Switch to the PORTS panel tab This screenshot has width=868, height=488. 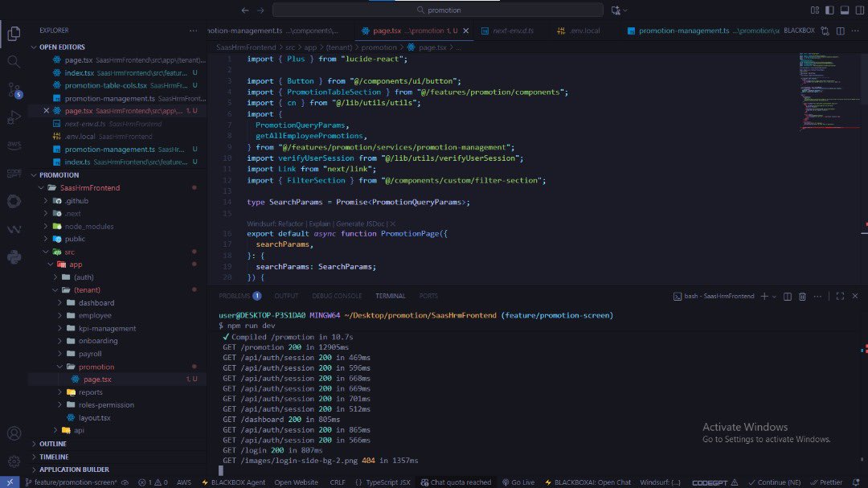428,296
